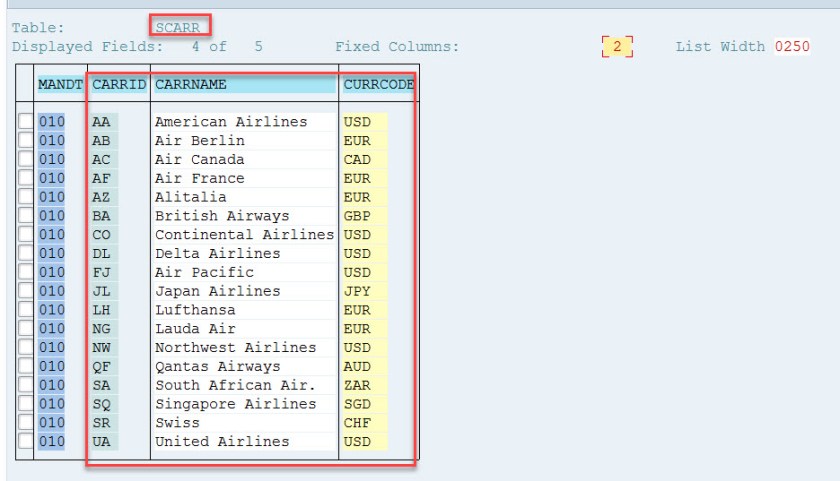Screen dimensions: 840x481
Task: Click the JPY currency cell
Action: pyautogui.click(x=357, y=291)
